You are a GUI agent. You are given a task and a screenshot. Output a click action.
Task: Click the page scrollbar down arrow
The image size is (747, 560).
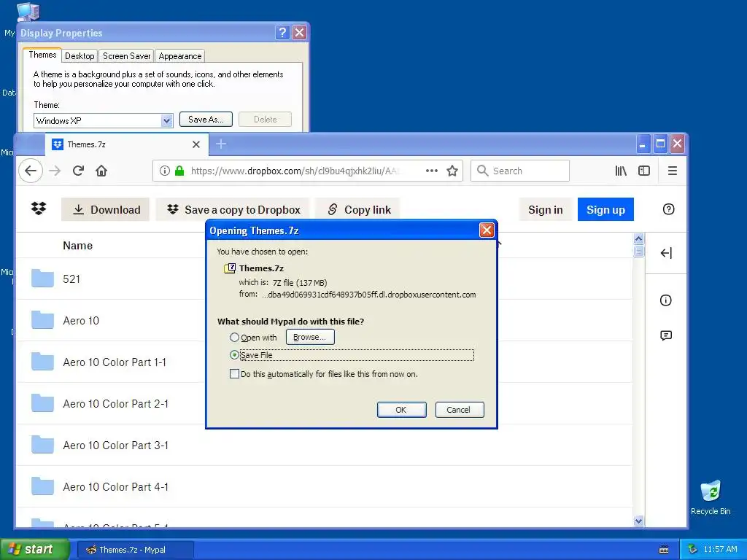pyautogui.click(x=639, y=521)
